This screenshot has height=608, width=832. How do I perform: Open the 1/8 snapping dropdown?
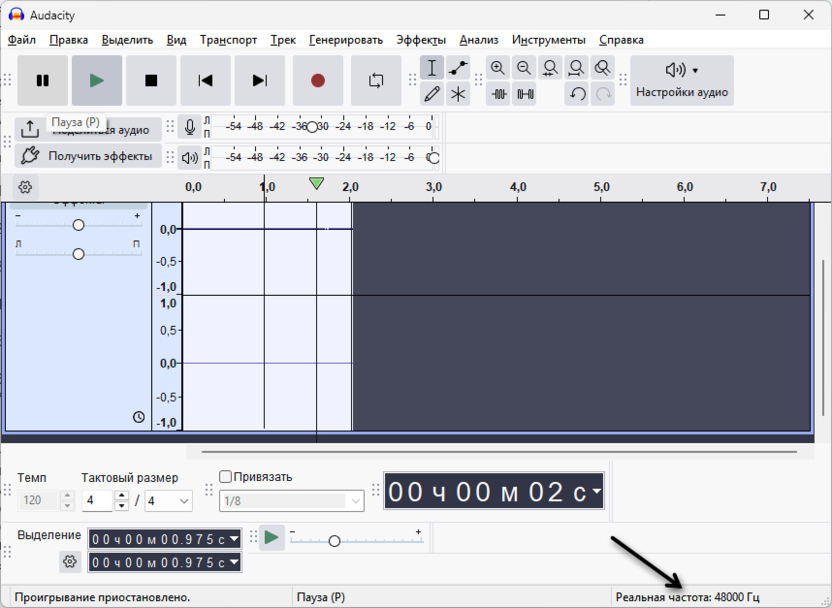[x=293, y=500]
